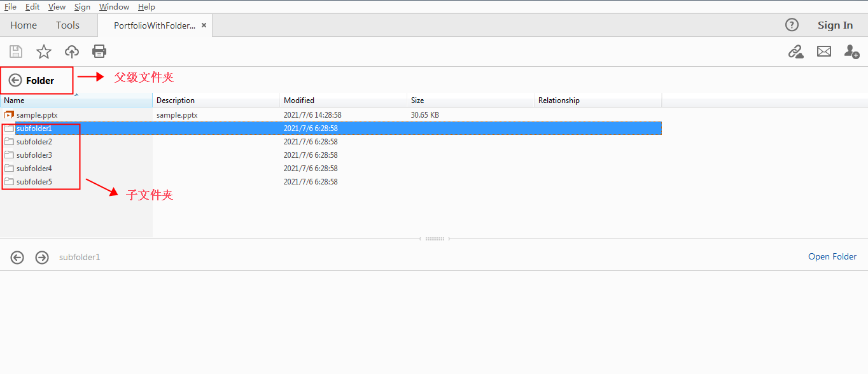Select the subfolder3 name
Image resolution: width=868 pixels, height=374 pixels.
point(34,155)
